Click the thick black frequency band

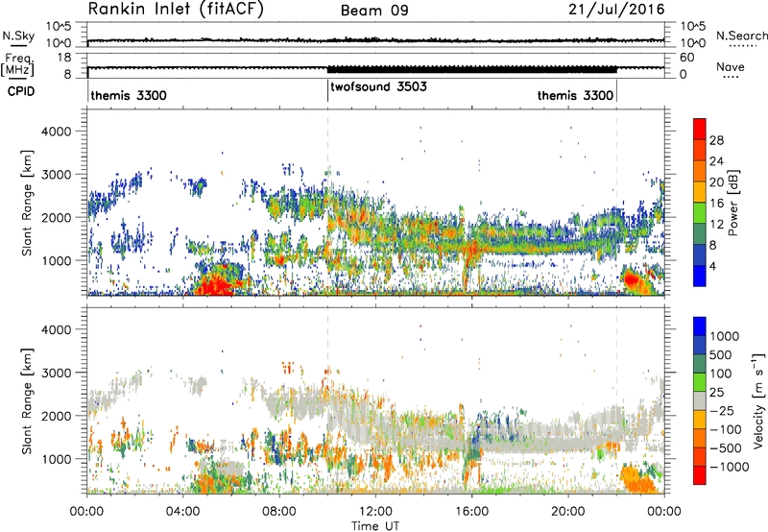pos(471,70)
